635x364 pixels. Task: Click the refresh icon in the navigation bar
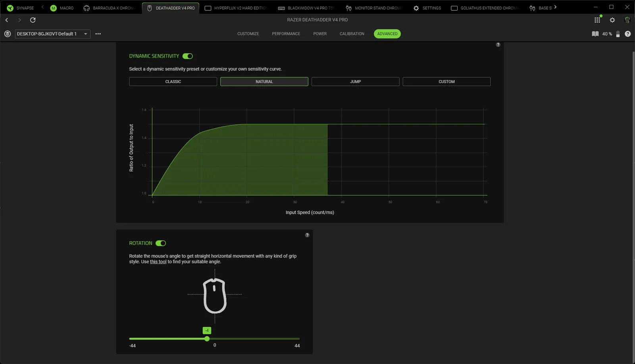click(33, 20)
